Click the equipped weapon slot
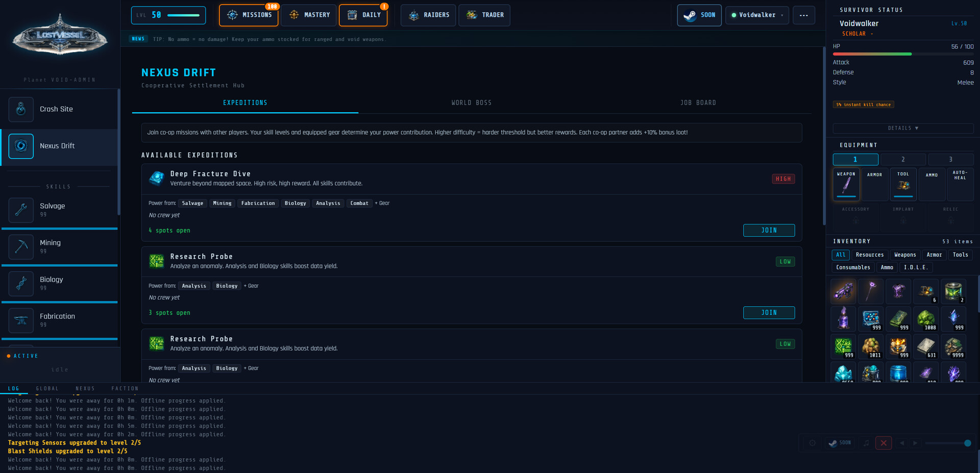The width and height of the screenshot is (980, 473). (x=846, y=184)
